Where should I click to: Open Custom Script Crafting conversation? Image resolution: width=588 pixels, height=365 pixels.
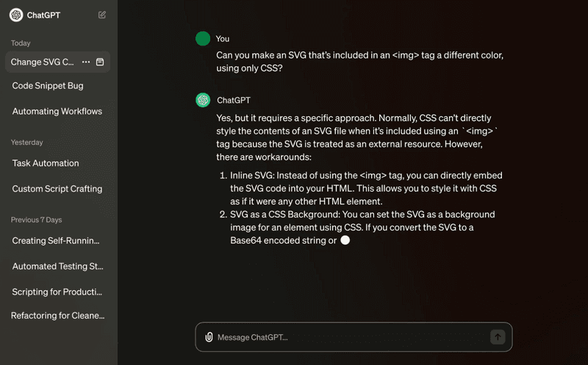pyautogui.click(x=57, y=189)
